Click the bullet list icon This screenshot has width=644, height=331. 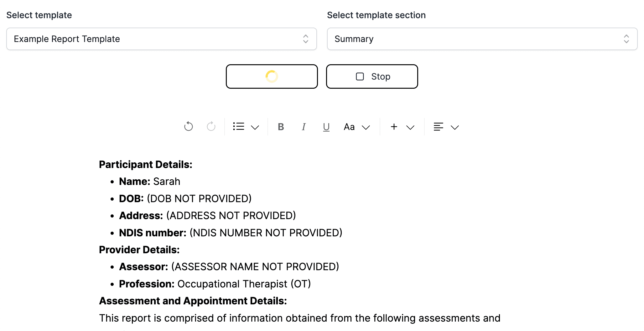(239, 127)
